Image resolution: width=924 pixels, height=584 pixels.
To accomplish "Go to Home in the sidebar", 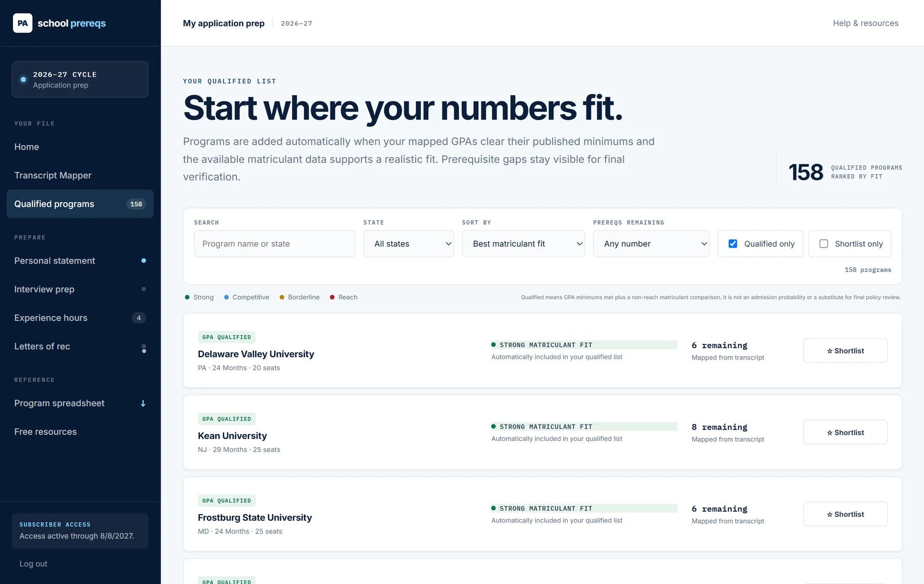I will (80, 147).
